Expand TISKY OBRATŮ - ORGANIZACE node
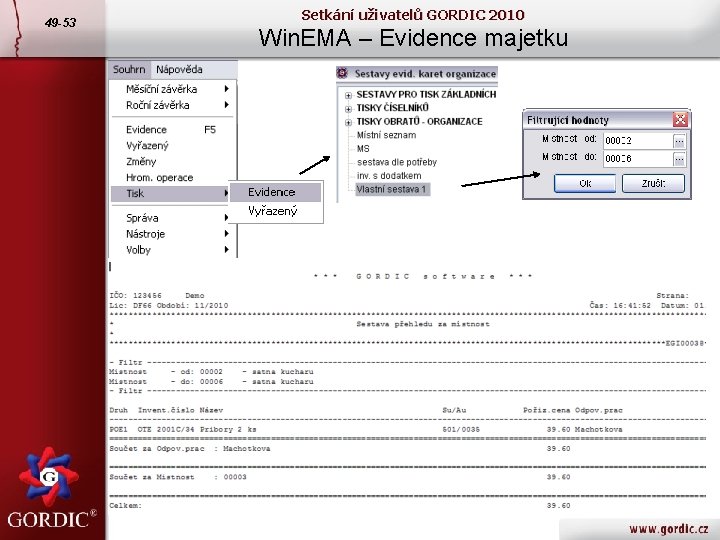The image size is (720, 540). coord(348,123)
